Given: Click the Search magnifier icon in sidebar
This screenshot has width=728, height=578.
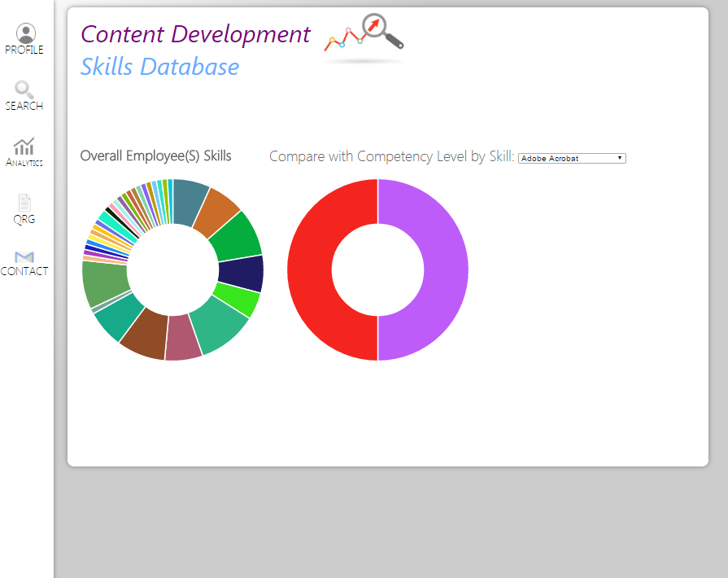Looking at the screenshot, I should 24,90.
